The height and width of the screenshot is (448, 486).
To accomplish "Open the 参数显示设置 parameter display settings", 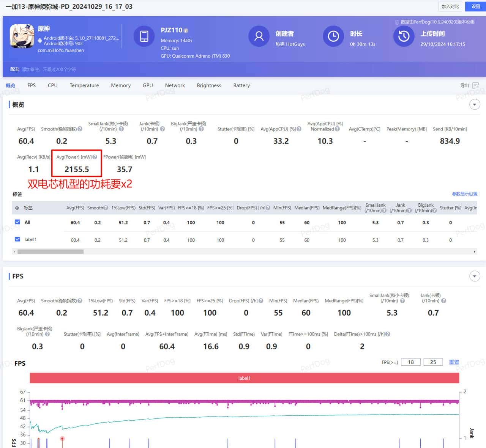I will tap(465, 194).
